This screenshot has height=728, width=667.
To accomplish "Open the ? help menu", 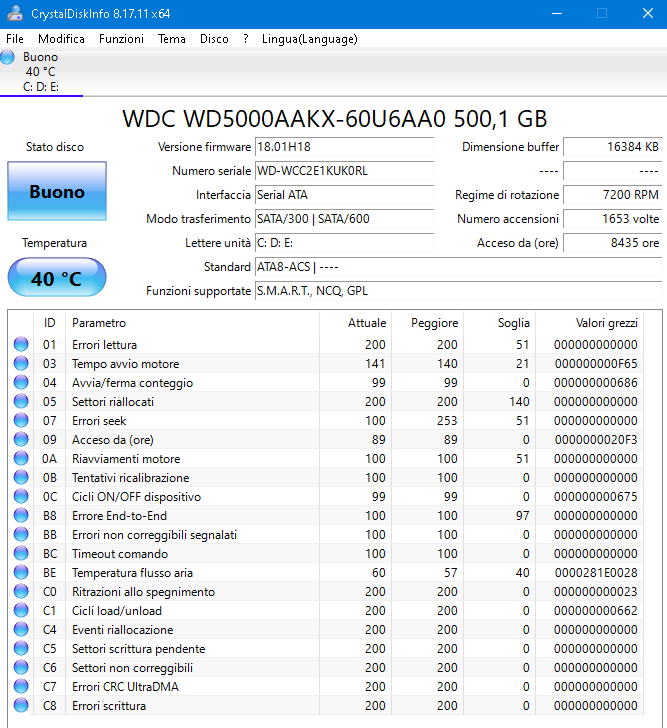I will click(246, 39).
